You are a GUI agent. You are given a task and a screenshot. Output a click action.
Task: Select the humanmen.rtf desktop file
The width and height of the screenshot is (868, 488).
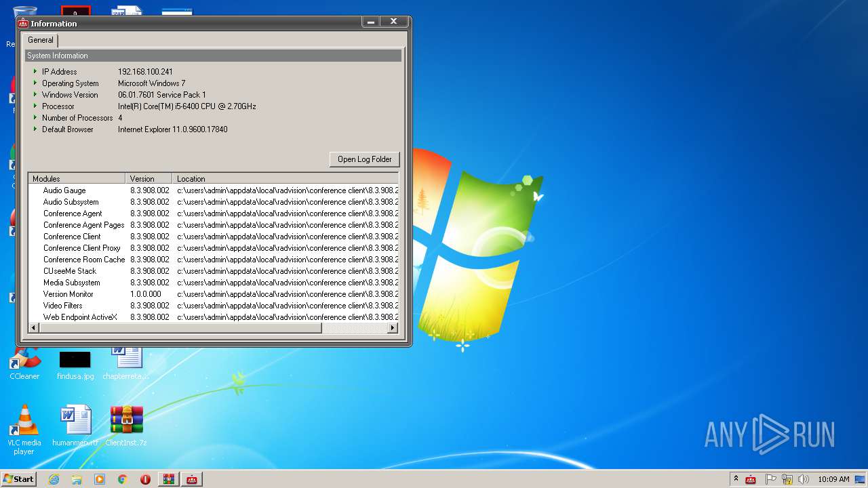75,426
